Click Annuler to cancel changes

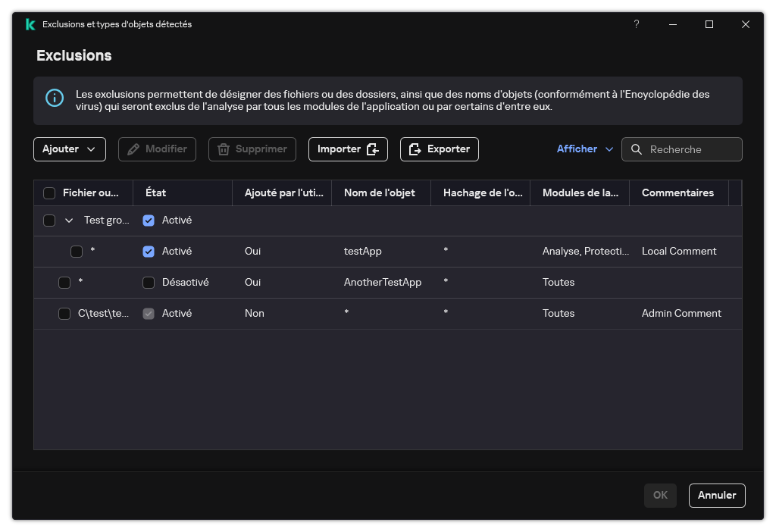pos(717,496)
